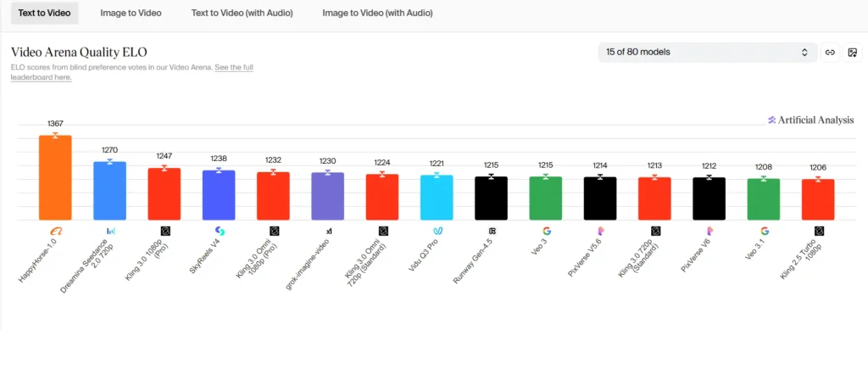Click the copy link icon button
The image size is (868, 391).
[x=831, y=53]
